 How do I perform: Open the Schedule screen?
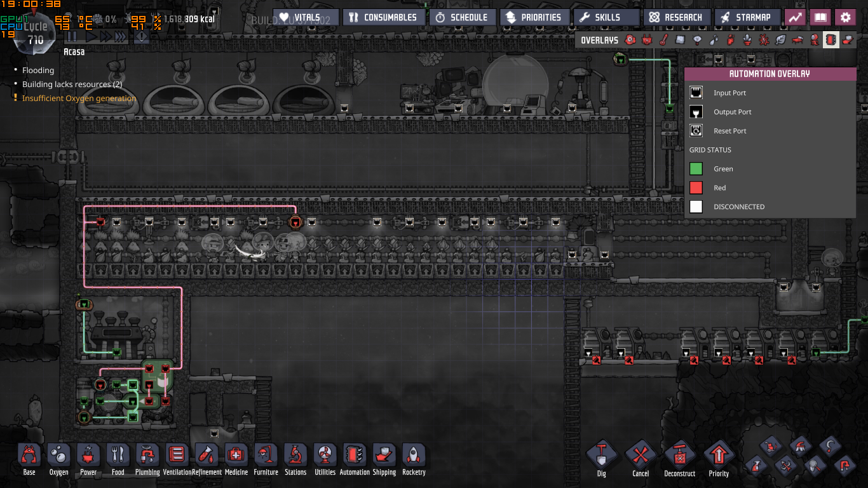point(462,17)
